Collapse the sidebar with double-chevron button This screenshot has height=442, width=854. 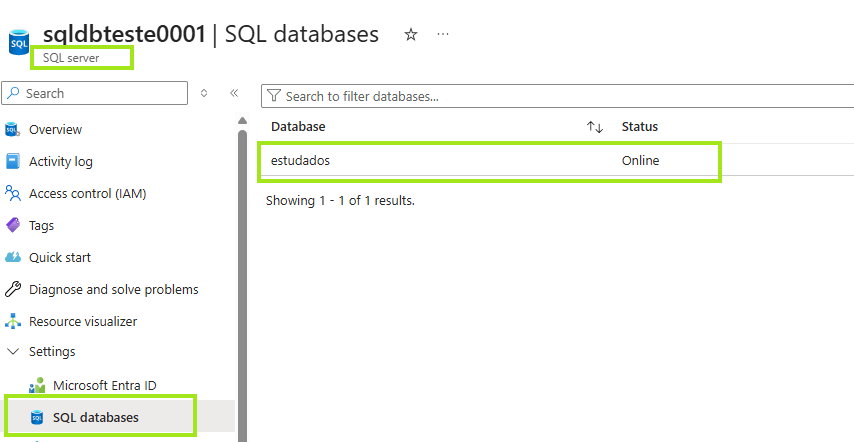coord(234,93)
